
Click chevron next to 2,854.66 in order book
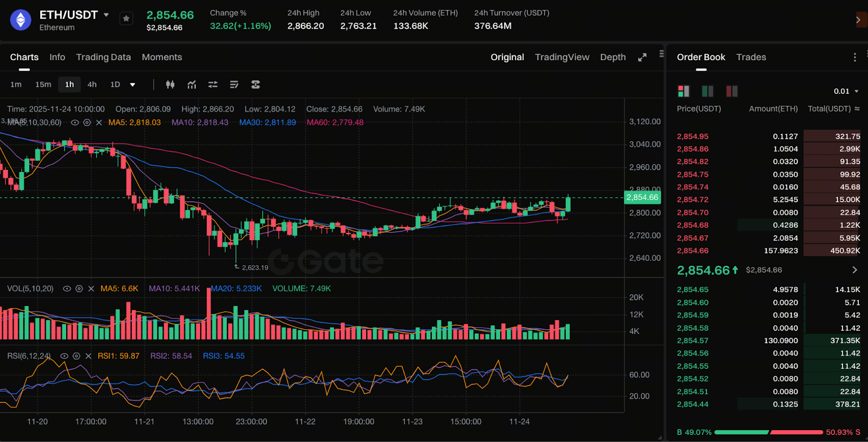pos(855,270)
